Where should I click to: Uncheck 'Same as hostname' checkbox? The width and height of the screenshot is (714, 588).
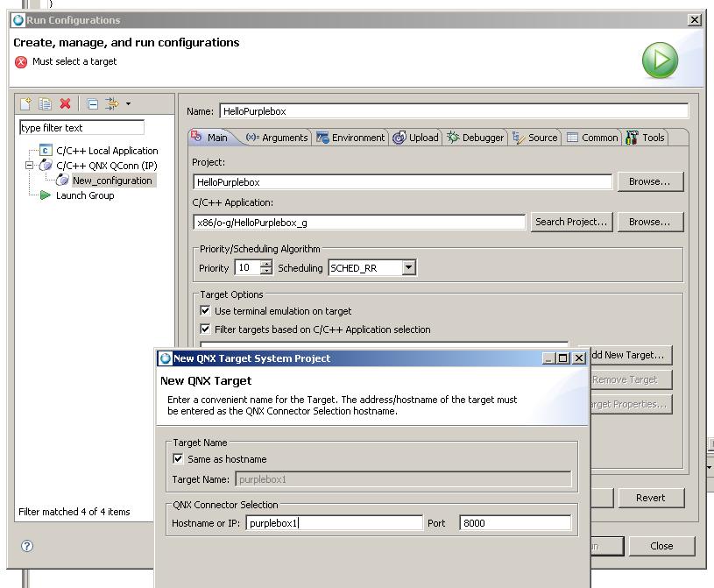pos(180,459)
